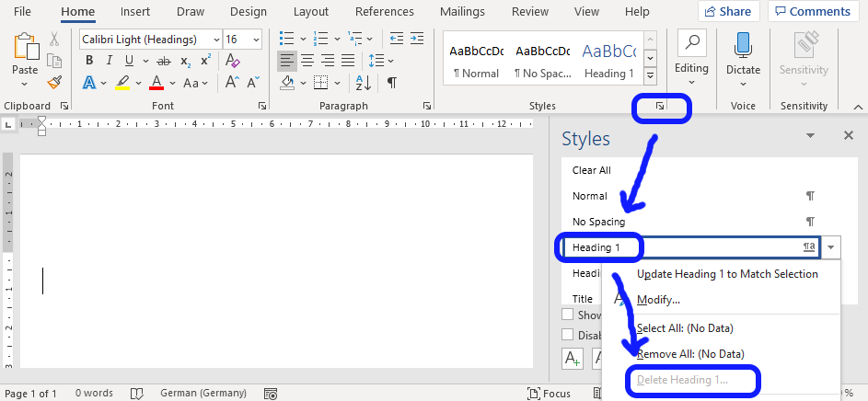Image resolution: width=868 pixels, height=401 pixels.
Task: Shrink font size button
Action: (x=253, y=83)
